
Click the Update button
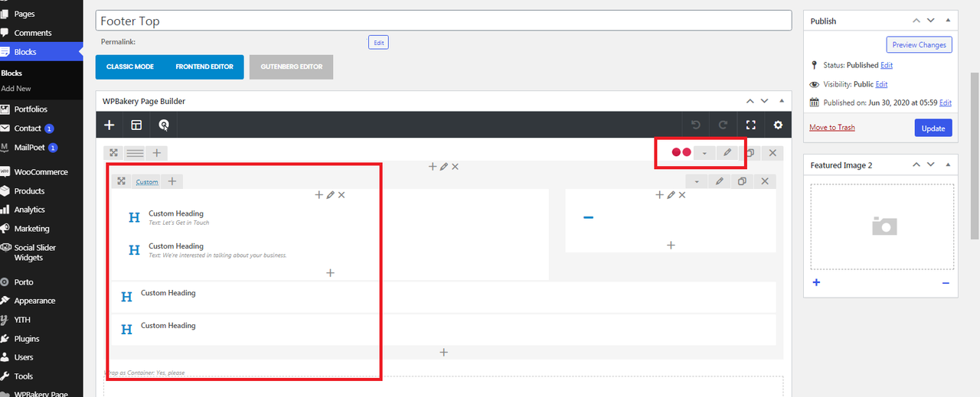(933, 128)
